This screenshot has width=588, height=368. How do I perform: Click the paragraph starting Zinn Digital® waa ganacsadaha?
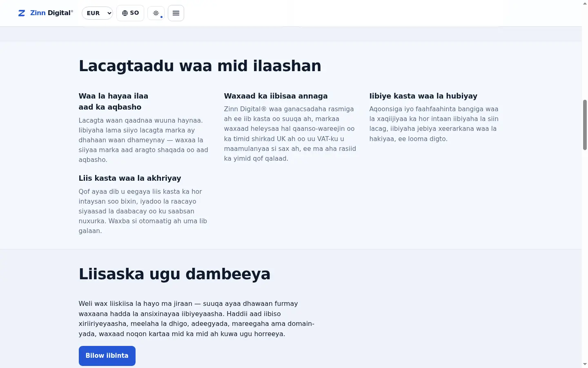tap(290, 134)
